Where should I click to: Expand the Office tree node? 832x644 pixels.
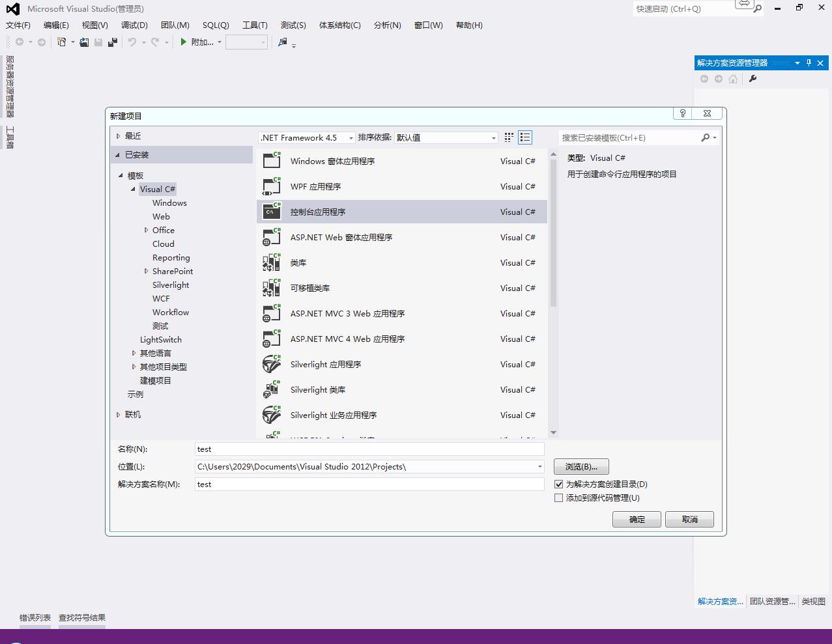(x=146, y=230)
